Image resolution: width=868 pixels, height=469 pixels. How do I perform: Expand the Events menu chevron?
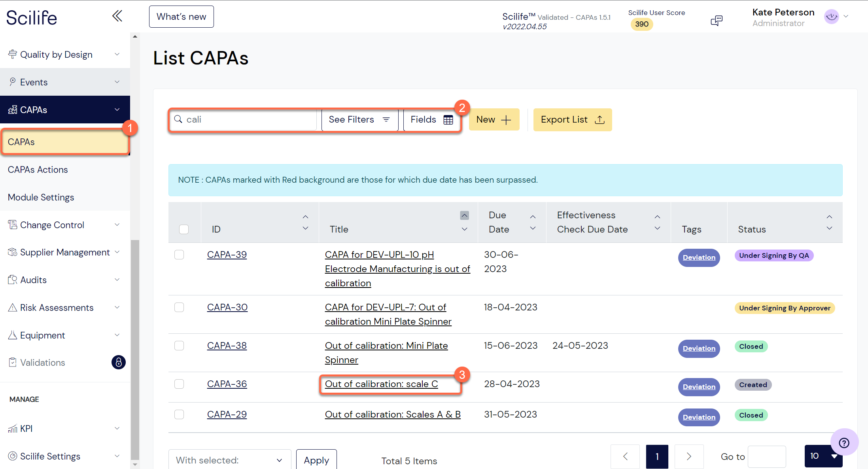coord(117,82)
